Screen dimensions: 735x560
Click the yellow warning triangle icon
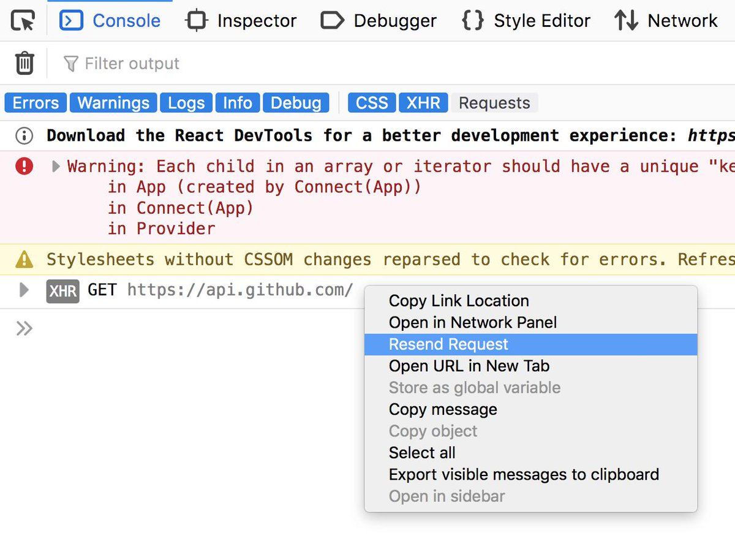(24, 260)
